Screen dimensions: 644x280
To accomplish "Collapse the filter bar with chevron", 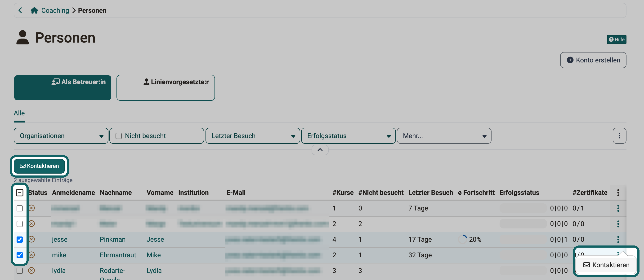I will click(320, 150).
